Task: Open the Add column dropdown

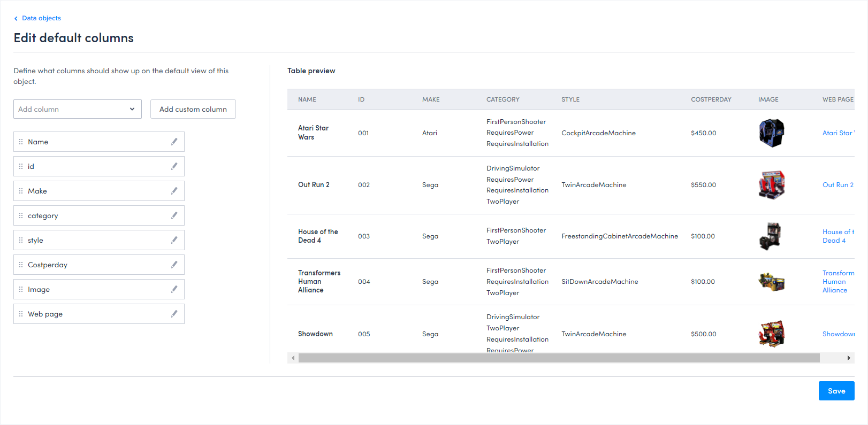Action: (x=78, y=109)
